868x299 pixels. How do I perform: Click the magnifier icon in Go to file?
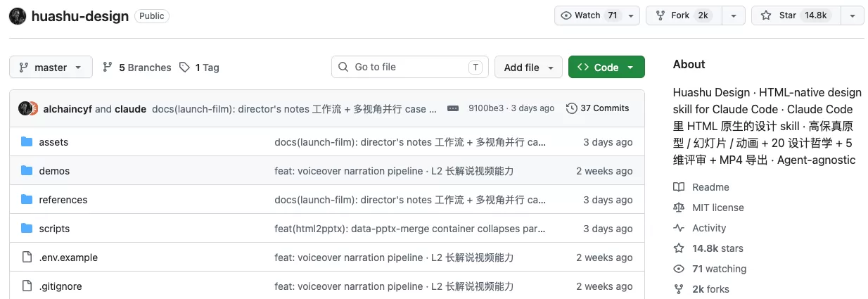[343, 67]
